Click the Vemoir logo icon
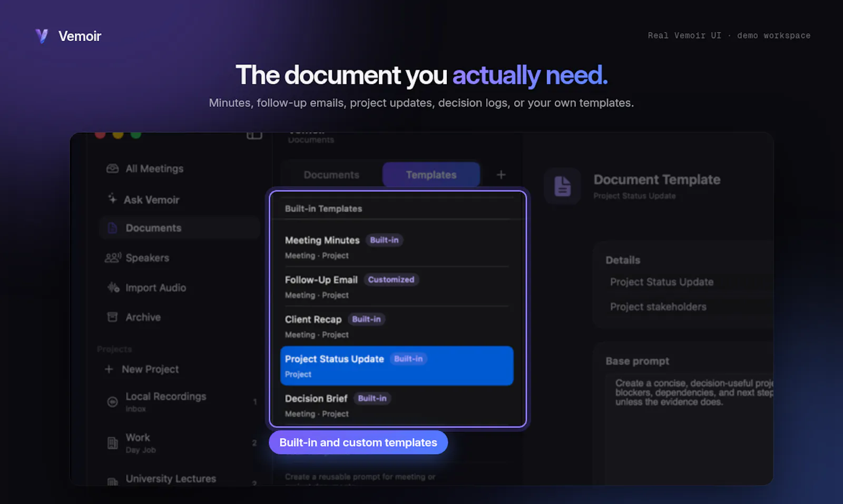 [x=42, y=36]
